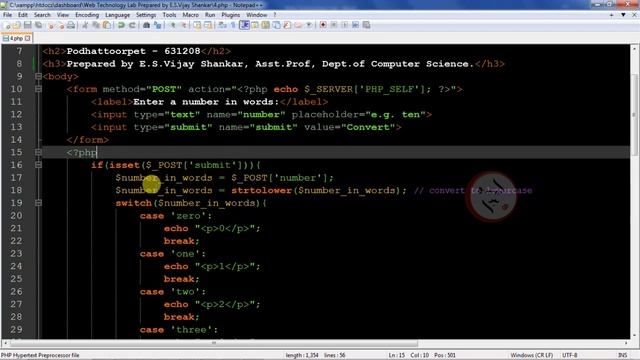Collapse the <?php fold marker on line 15

[38, 152]
